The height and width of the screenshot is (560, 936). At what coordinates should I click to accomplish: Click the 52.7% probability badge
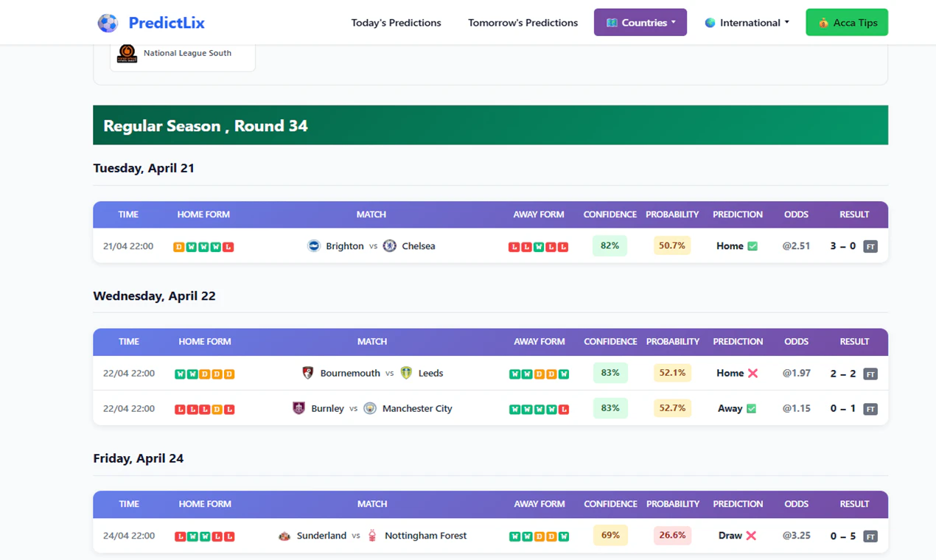(672, 407)
